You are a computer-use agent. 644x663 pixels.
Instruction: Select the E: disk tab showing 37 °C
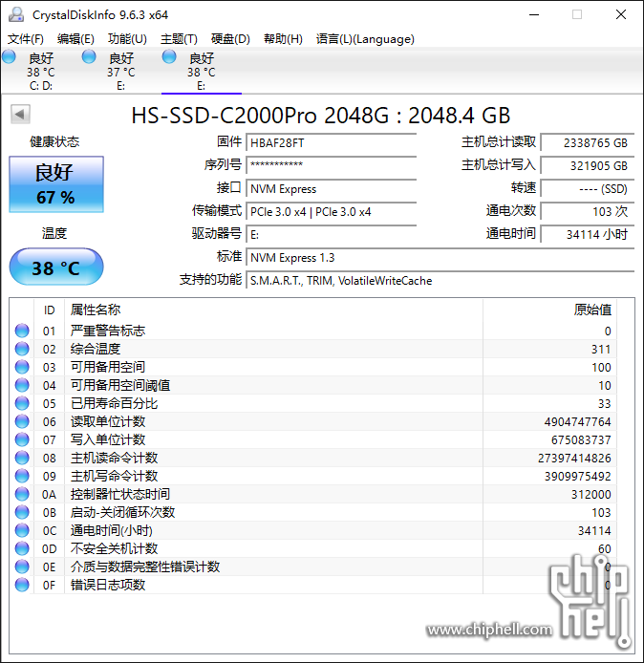coord(121,71)
